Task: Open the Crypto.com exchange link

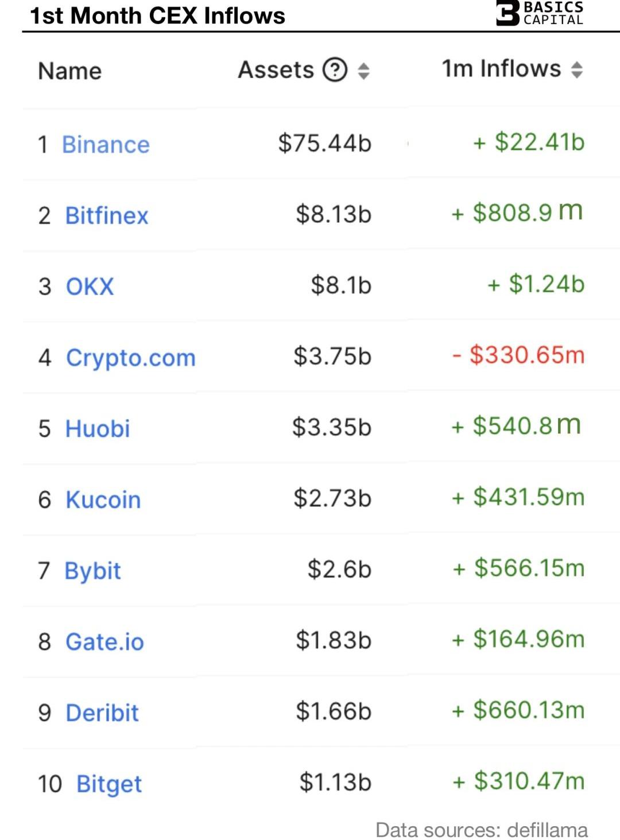Action: (x=131, y=358)
